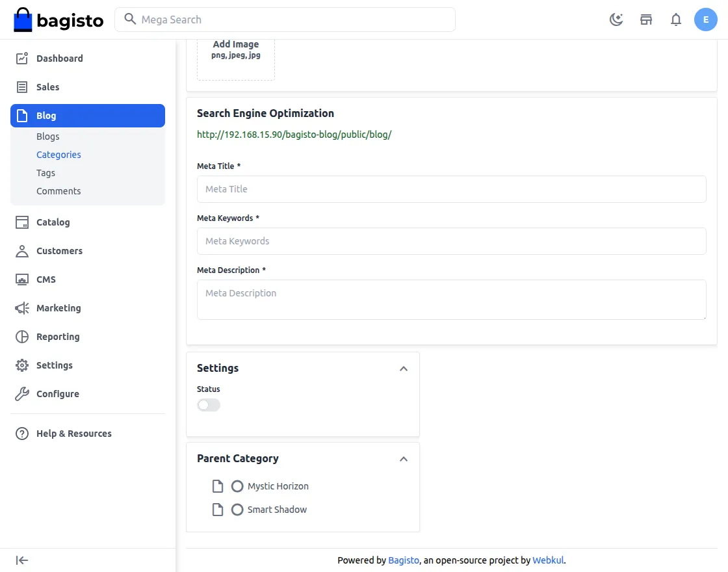Collapse the Parent Category panel chevron

404,459
